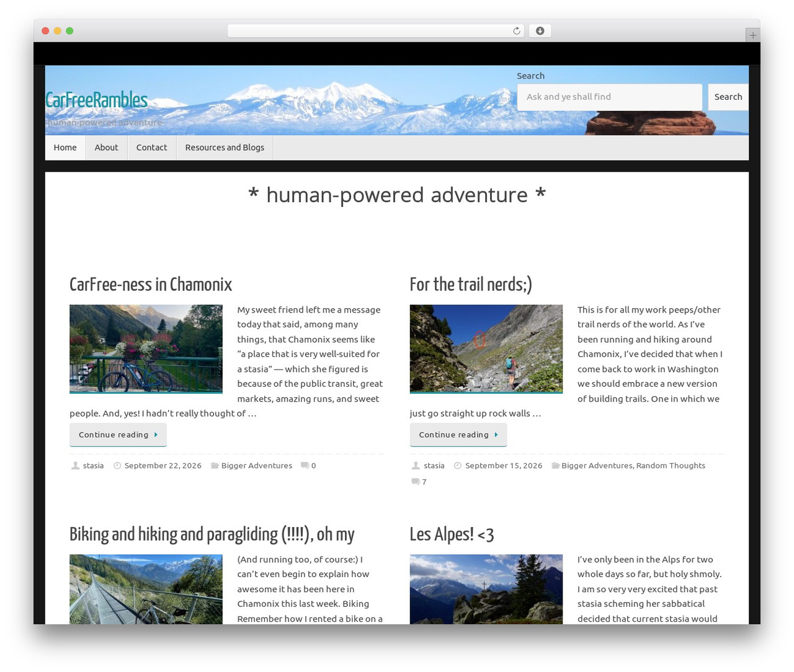
Task: Open Bigger Adventures category under trail nerds post
Action: tap(597, 466)
